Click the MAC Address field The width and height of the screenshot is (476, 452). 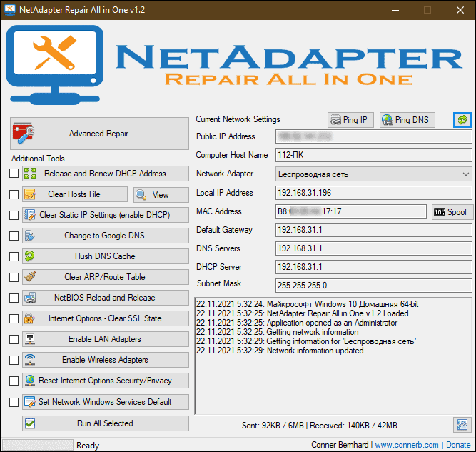click(351, 211)
